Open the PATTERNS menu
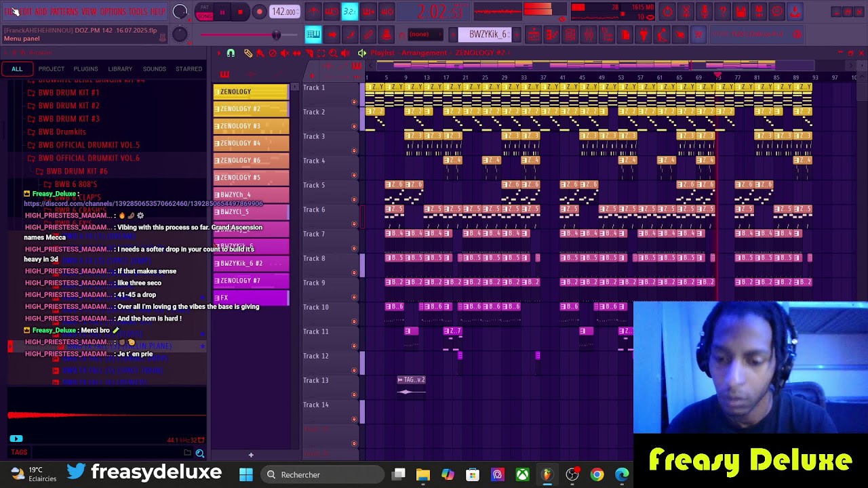The width and height of the screenshot is (868, 488). click(x=64, y=12)
